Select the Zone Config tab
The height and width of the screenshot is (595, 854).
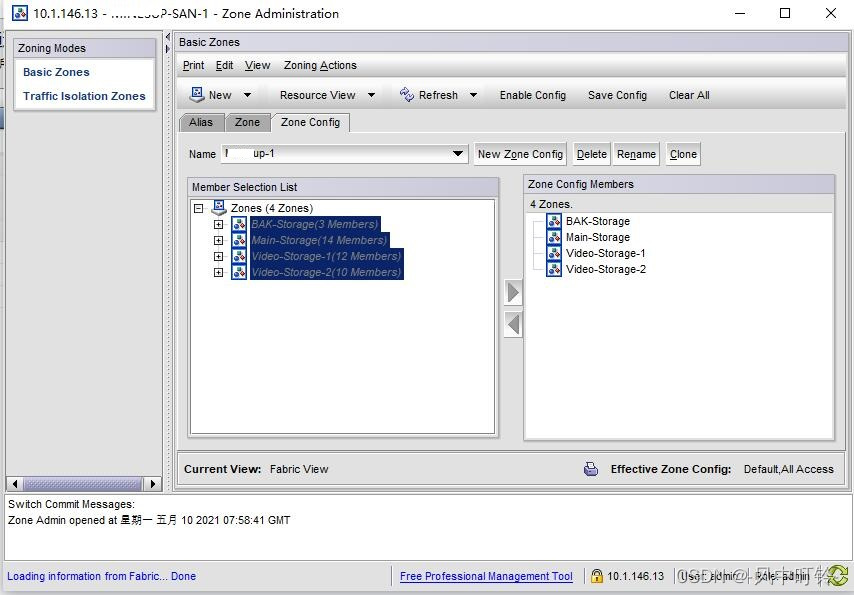[310, 123]
